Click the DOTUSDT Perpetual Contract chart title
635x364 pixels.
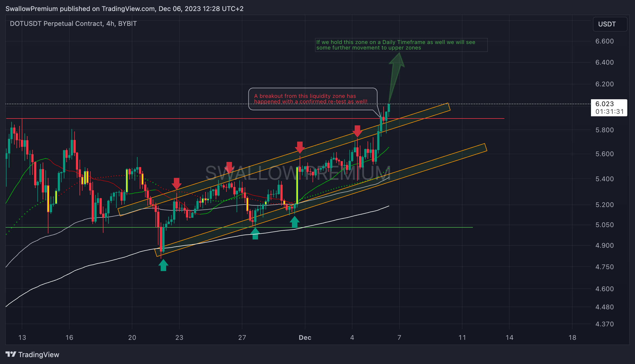pos(73,24)
